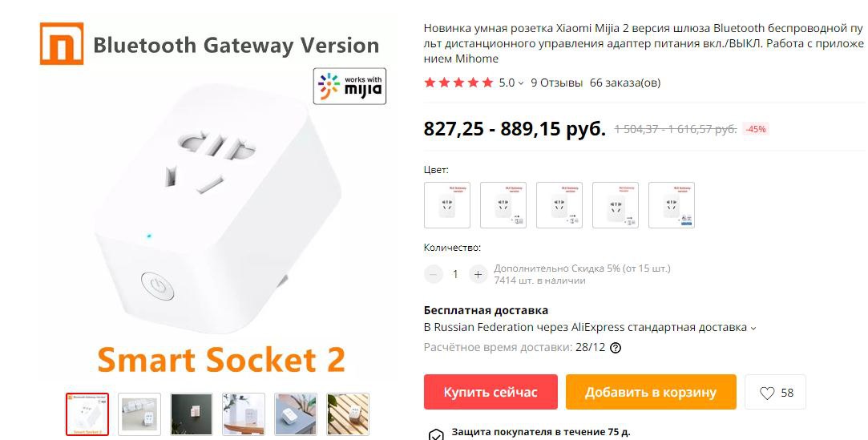Viewport: 868px width, 440px height.
Task: Choose the fifth color variant swatch
Action: (672, 205)
